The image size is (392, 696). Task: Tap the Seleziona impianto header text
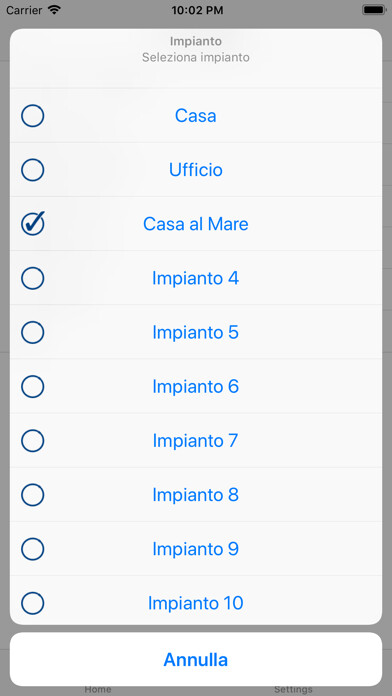pos(196,57)
